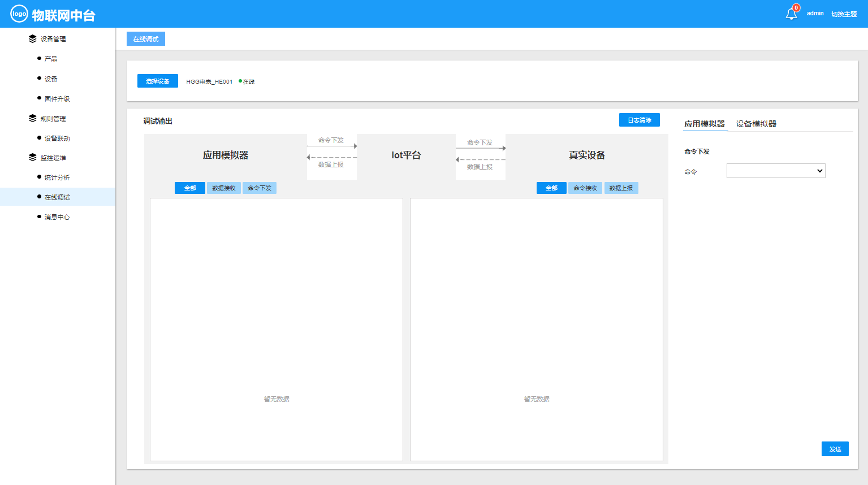Click the 规则管理 stack icon

tap(32, 119)
